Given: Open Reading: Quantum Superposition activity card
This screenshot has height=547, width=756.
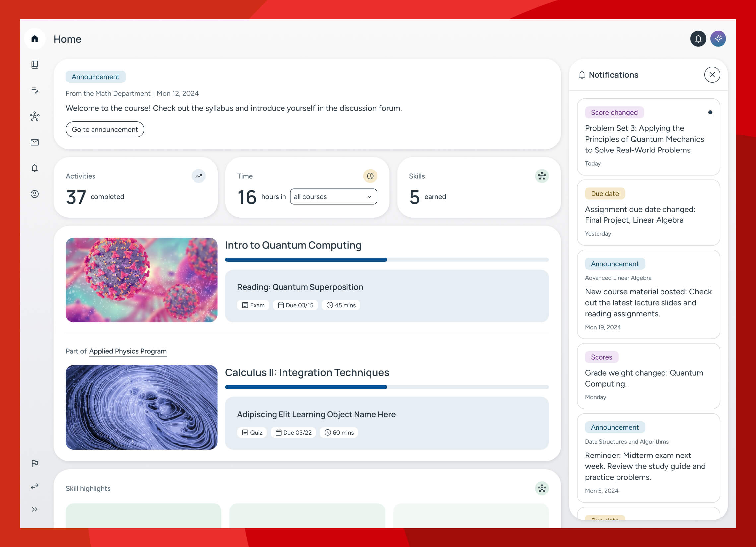Looking at the screenshot, I should click(x=387, y=296).
